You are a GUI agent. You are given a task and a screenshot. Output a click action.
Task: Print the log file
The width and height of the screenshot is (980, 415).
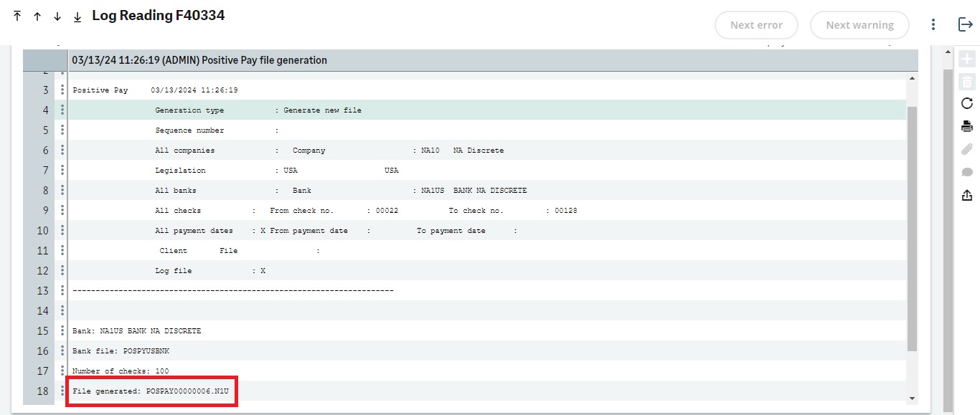point(968,126)
